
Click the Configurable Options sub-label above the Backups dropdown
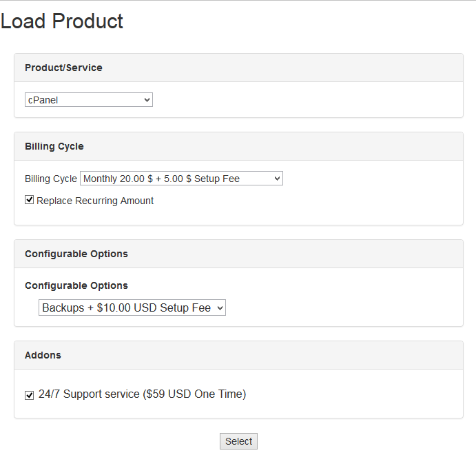coord(76,285)
